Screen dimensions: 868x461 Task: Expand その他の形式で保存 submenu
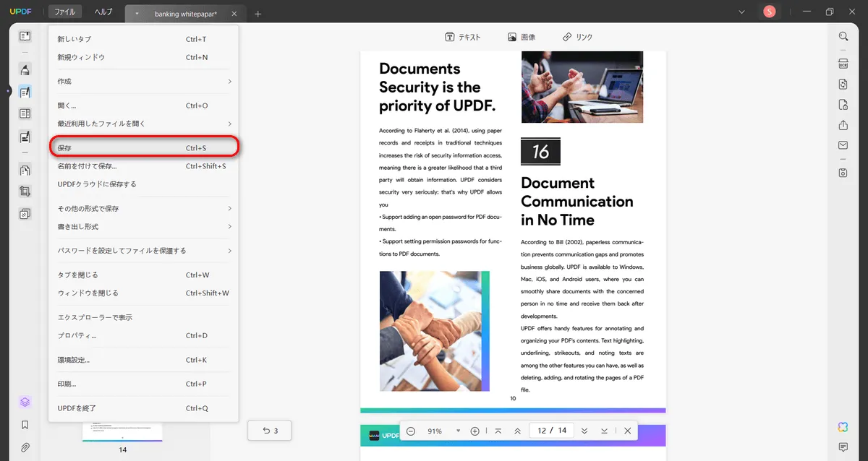(143, 209)
